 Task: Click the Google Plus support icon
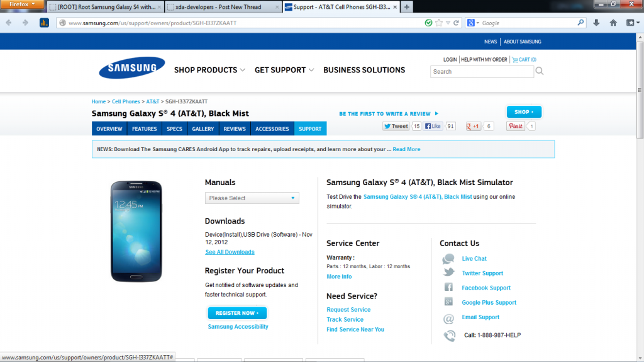click(x=448, y=302)
